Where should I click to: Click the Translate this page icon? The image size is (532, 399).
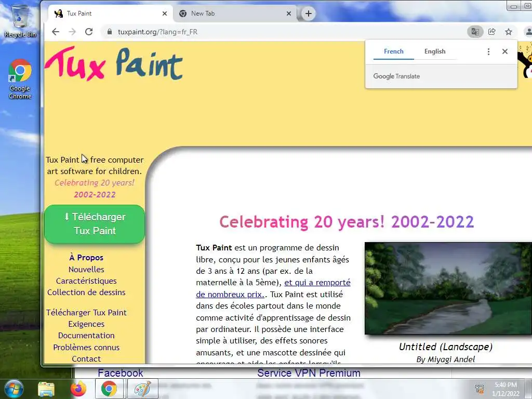475,32
